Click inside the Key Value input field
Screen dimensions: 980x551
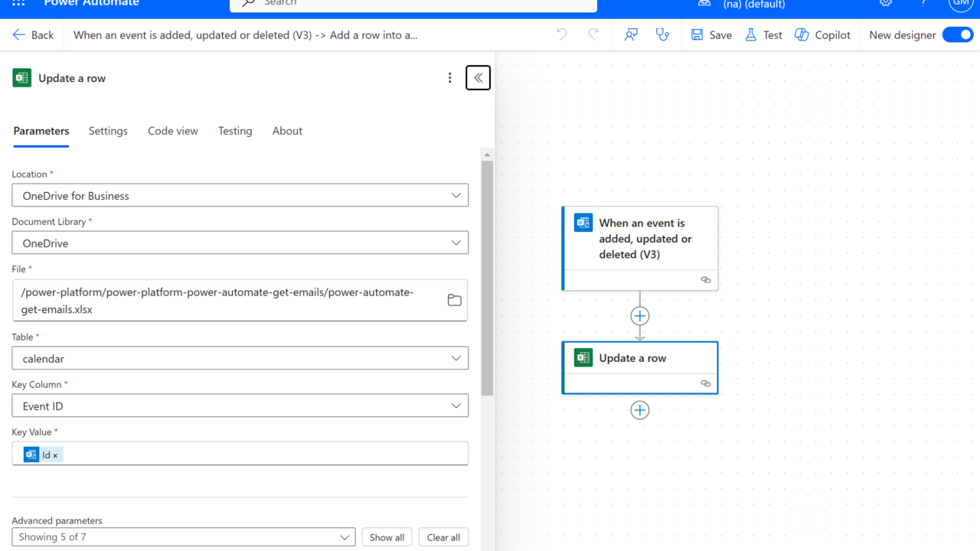pos(260,455)
